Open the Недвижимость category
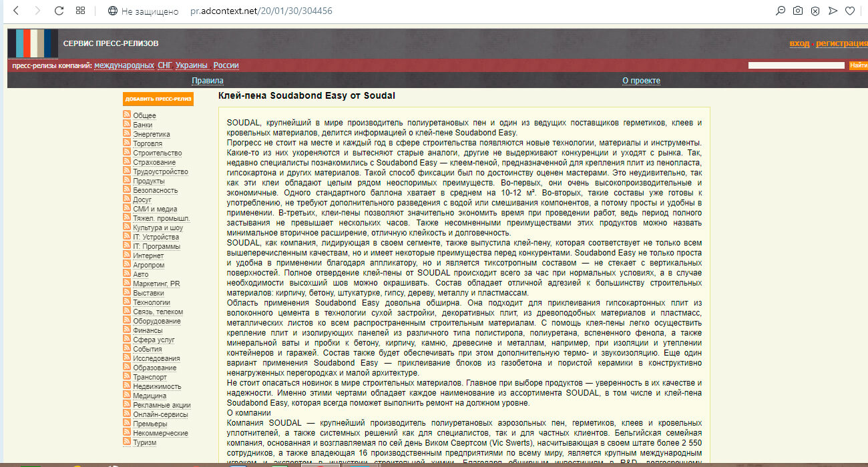The width and height of the screenshot is (868, 467). [x=157, y=386]
